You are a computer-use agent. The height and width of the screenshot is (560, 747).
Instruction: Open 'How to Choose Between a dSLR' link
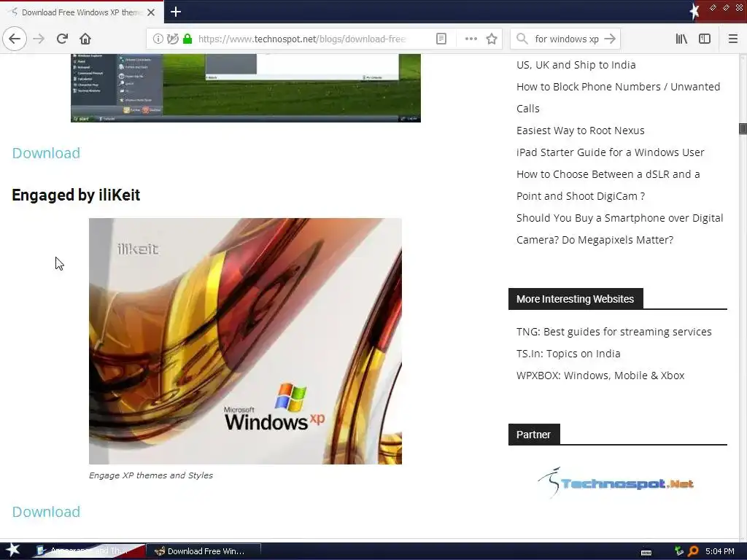coord(608,184)
